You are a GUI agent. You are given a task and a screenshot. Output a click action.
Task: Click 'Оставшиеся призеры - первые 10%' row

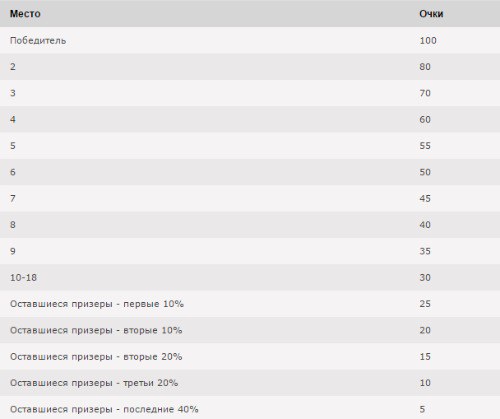[250, 304]
